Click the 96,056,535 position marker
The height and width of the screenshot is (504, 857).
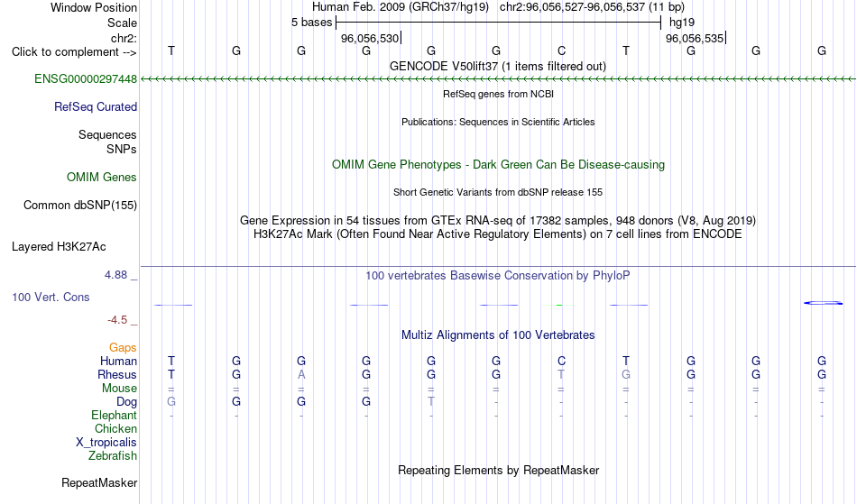pos(696,38)
